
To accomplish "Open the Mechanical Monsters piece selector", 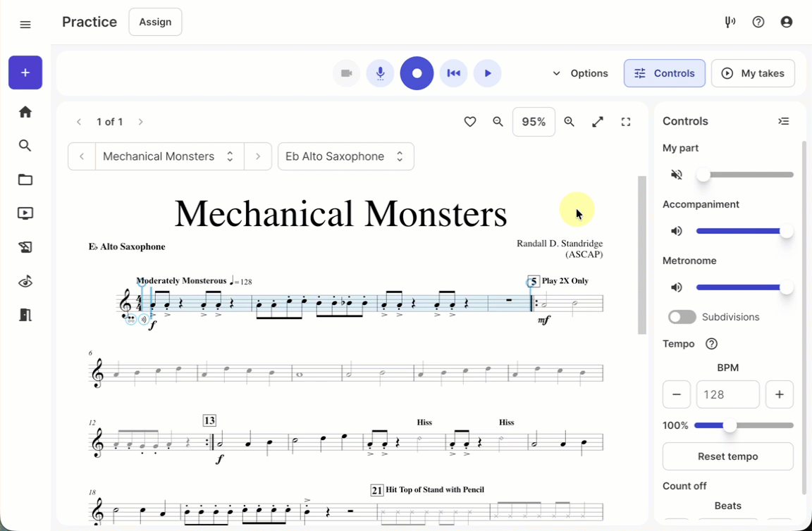I will pos(169,156).
